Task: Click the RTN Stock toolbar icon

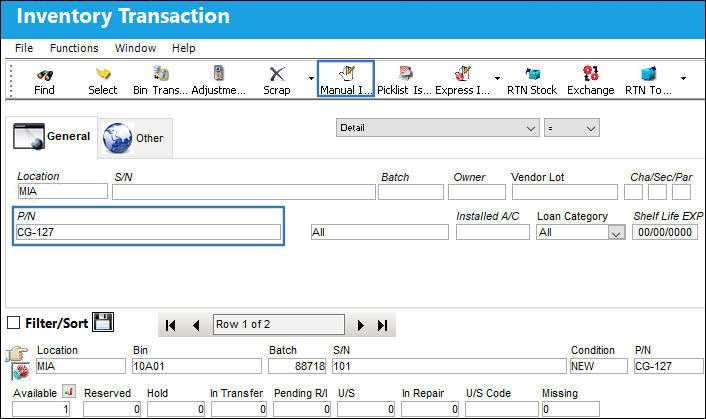Action: click(x=533, y=73)
